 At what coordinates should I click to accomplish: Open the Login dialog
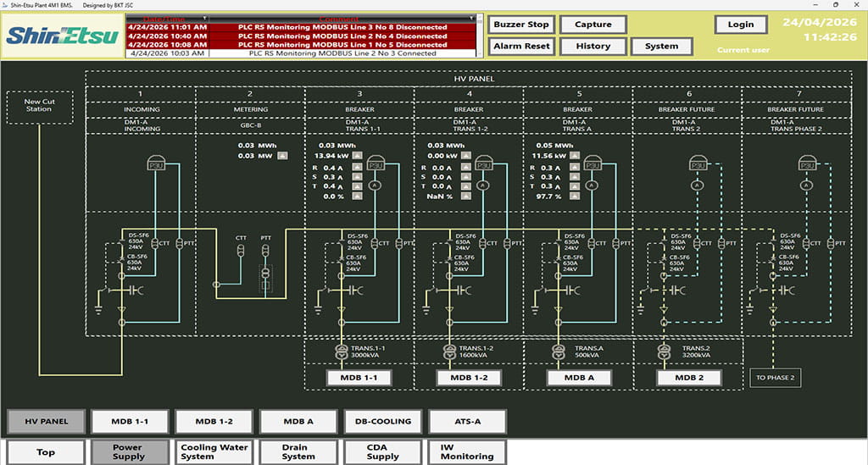(740, 25)
